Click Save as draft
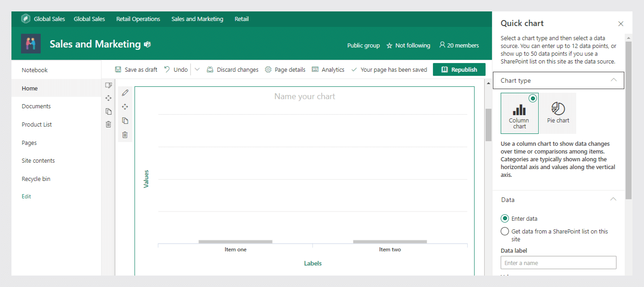 [136, 69]
